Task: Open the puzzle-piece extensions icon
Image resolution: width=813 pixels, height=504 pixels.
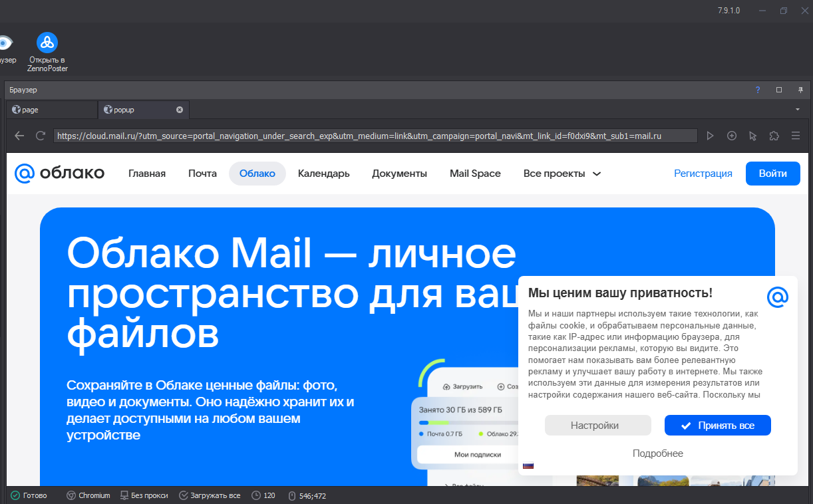Action: coord(774,136)
